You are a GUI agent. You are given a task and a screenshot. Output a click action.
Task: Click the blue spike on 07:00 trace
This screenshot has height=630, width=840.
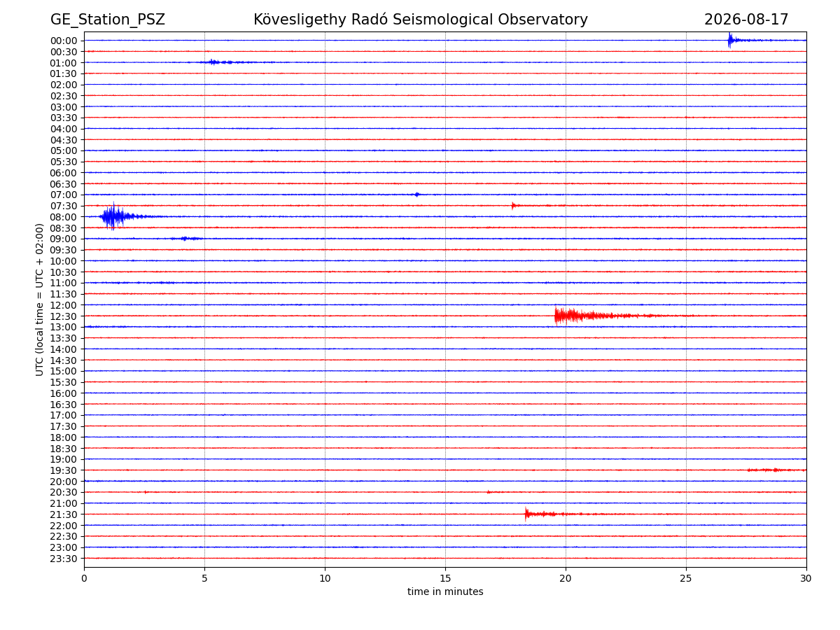click(x=416, y=195)
